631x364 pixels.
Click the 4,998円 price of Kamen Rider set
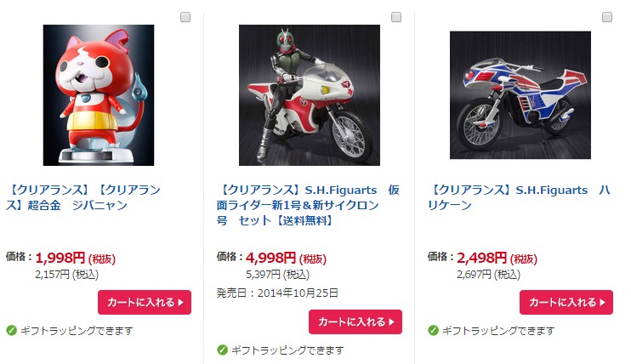(270, 258)
